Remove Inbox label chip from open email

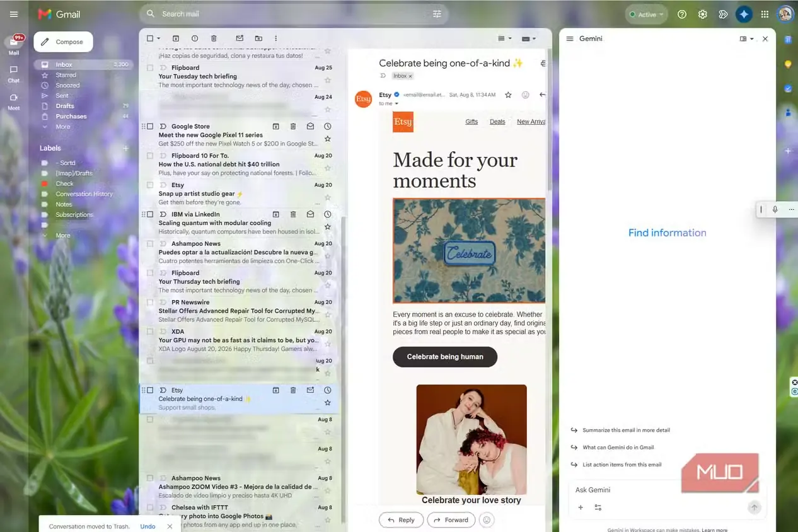click(x=410, y=76)
